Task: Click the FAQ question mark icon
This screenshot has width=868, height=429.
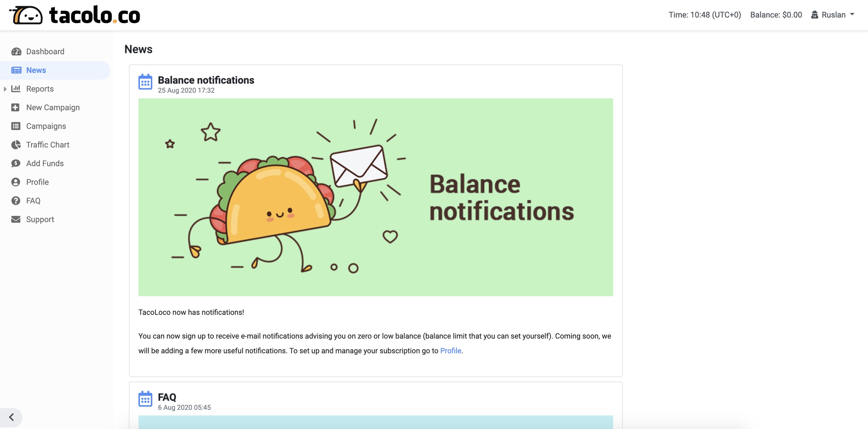Action: 16,201
